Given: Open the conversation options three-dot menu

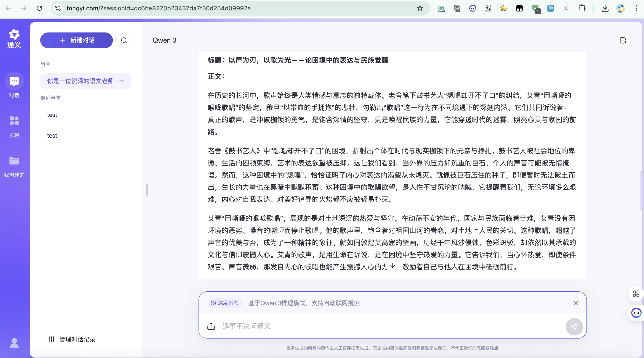Looking at the screenshot, I should [120, 81].
